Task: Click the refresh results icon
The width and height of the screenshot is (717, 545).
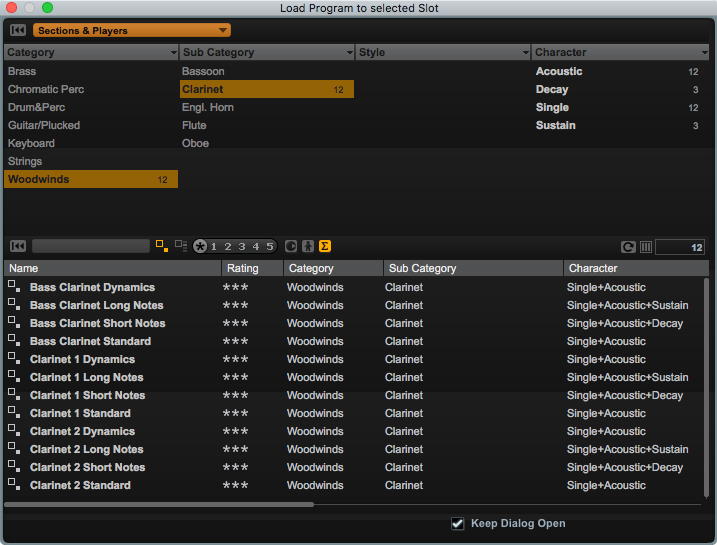Action: point(628,247)
